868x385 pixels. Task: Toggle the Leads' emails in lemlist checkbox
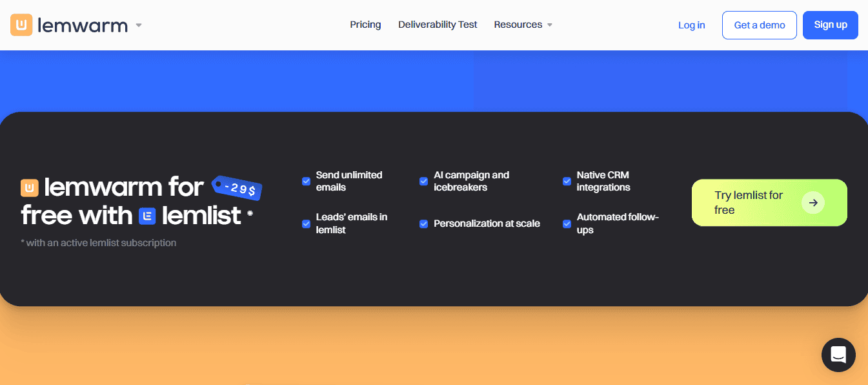(306, 224)
